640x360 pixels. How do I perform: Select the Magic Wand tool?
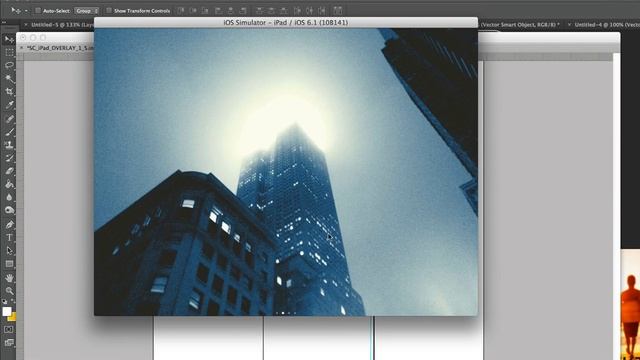9,78
